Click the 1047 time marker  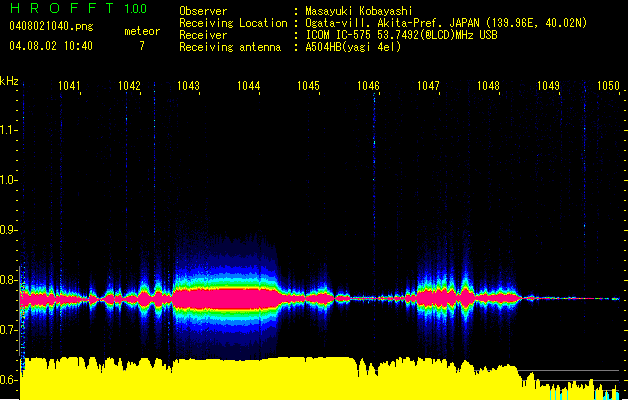pyautogui.click(x=428, y=86)
